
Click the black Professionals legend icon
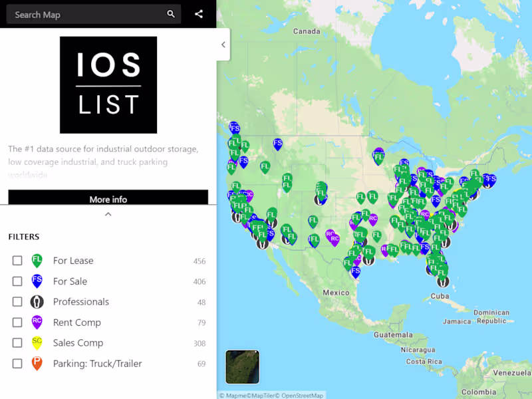pyautogui.click(x=37, y=302)
